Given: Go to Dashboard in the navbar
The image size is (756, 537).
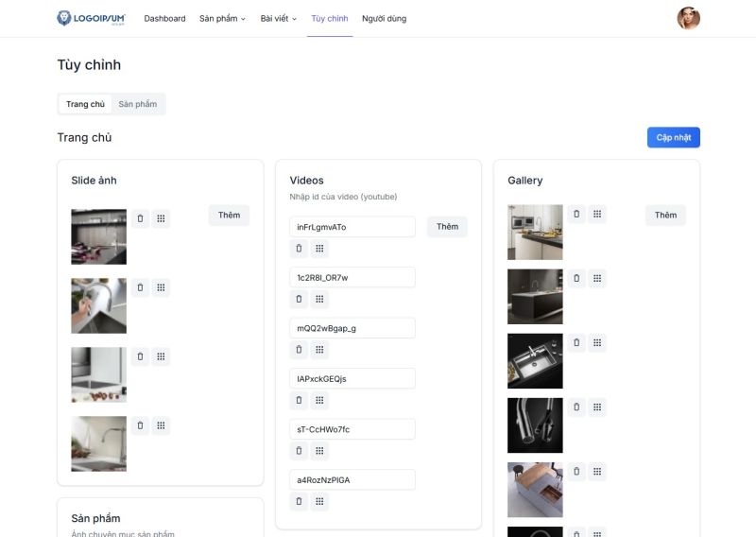Looking at the screenshot, I should tap(164, 18).
